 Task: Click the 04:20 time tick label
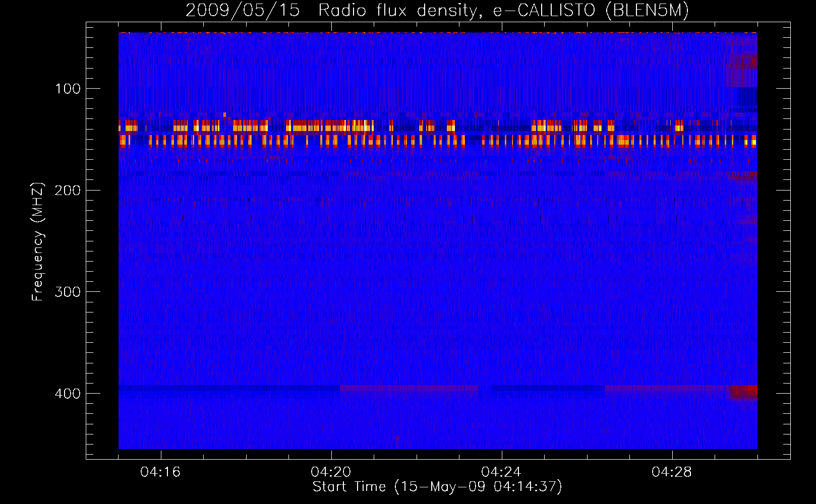click(x=331, y=472)
